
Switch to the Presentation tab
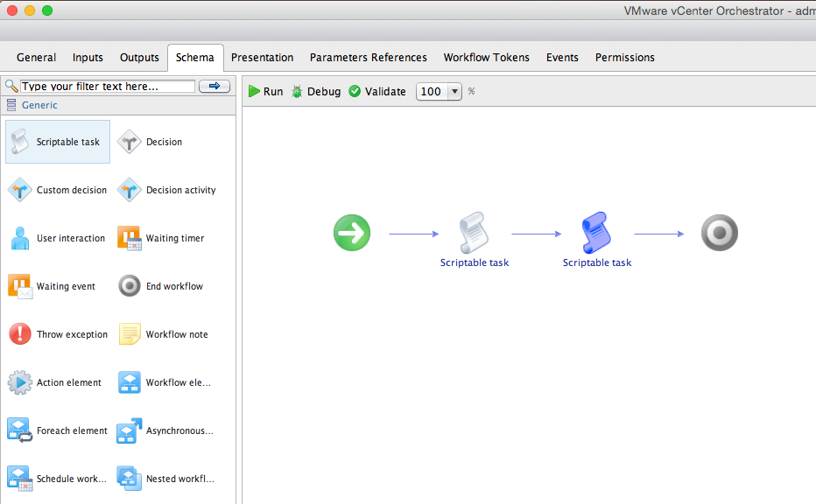point(262,58)
